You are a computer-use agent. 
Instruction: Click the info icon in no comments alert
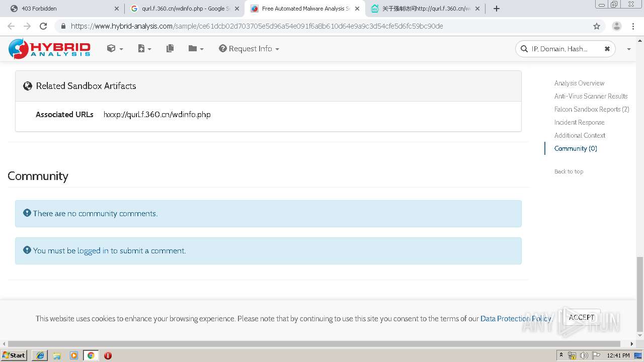[x=27, y=213]
